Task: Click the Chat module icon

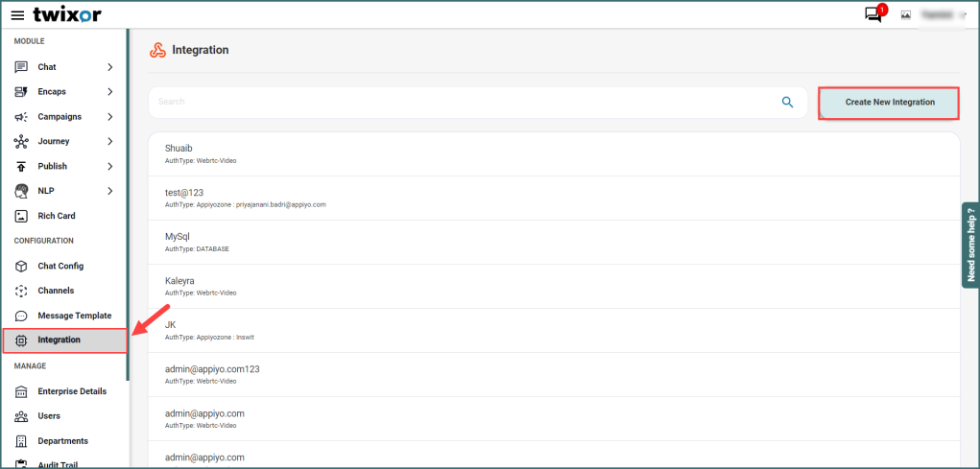Action: (x=21, y=67)
